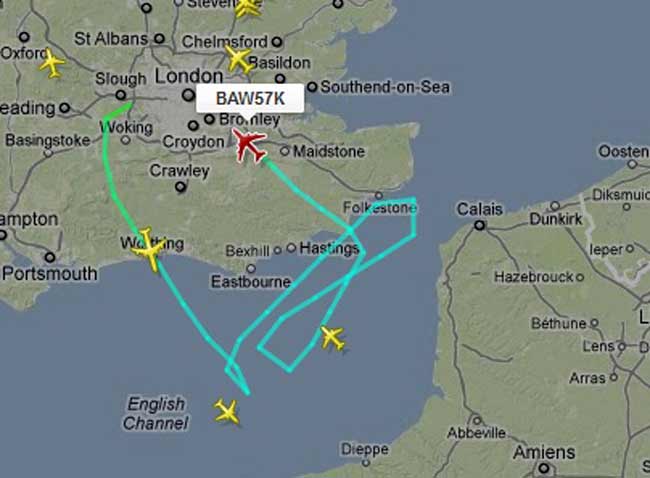Click the Southend-on-Sea map marker

click(312, 87)
